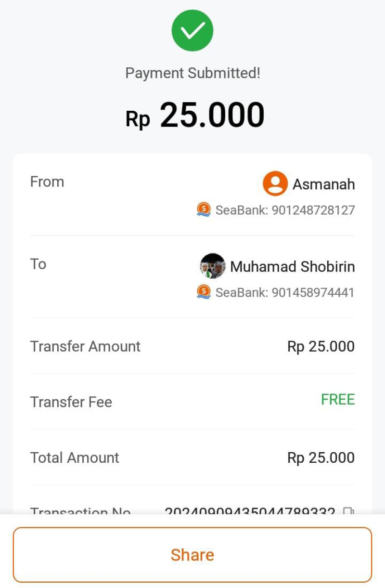Click the SeaBank logo beside recipient account
385x588 pixels.
(204, 292)
